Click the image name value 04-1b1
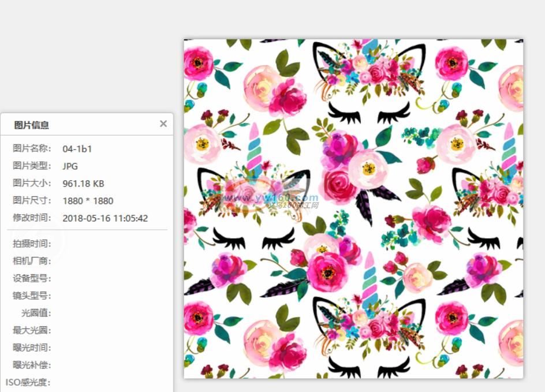 pyautogui.click(x=77, y=149)
